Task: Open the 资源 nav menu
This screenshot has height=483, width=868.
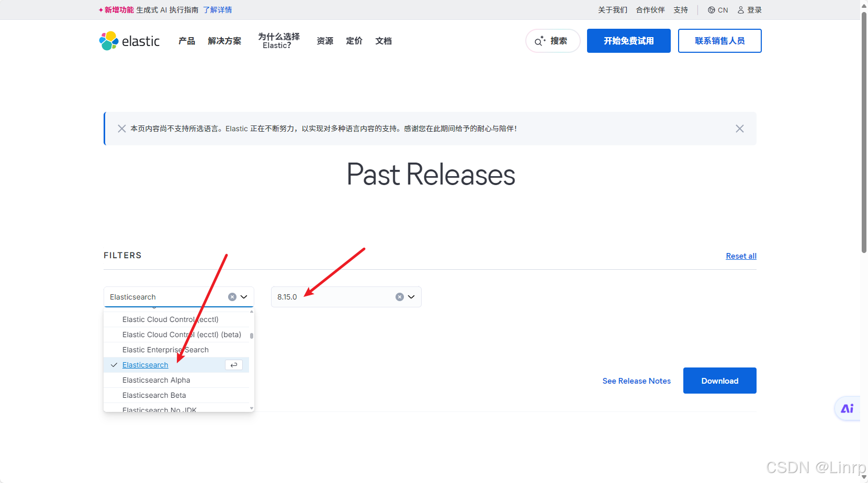Action: [325, 41]
